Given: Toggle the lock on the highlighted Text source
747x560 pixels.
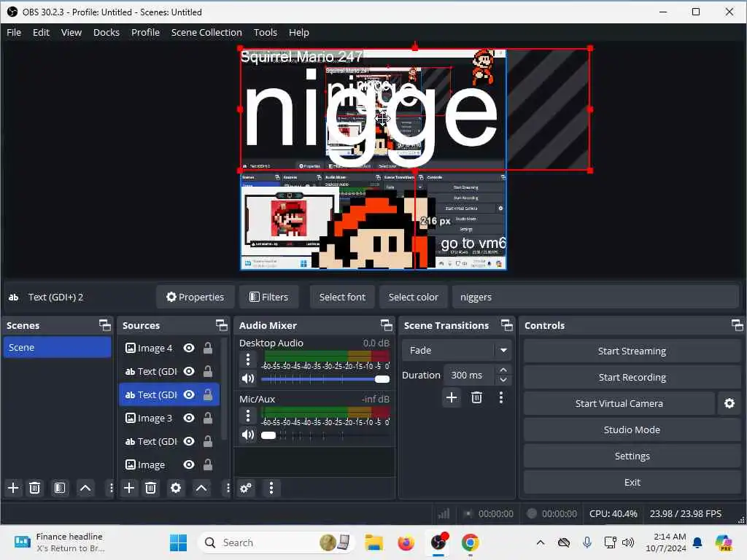Looking at the screenshot, I should click(x=208, y=394).
